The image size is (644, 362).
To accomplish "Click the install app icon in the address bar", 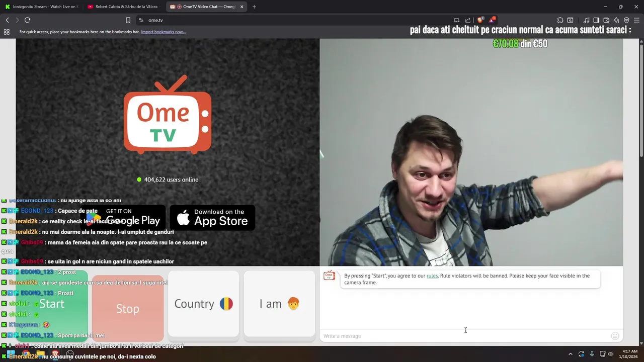I will coord(456,20).
